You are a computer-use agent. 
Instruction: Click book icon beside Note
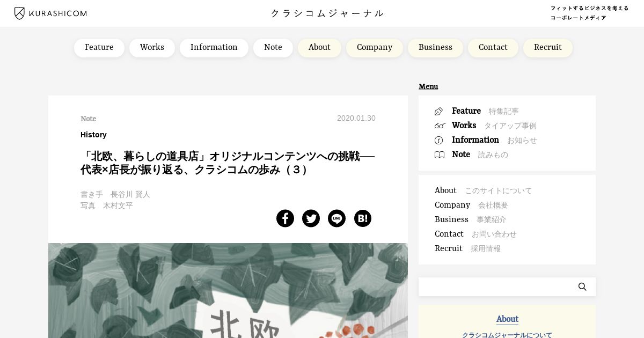tap(440, 155)
